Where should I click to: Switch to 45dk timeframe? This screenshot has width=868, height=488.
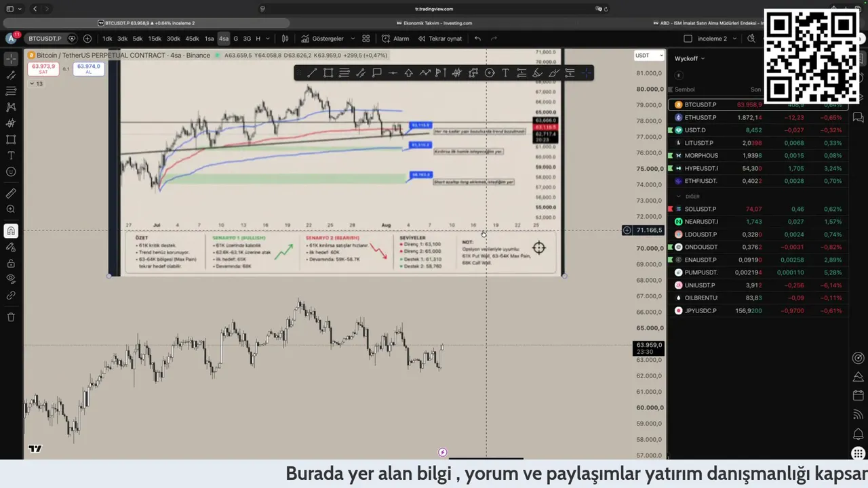click(x=192, y=39)
